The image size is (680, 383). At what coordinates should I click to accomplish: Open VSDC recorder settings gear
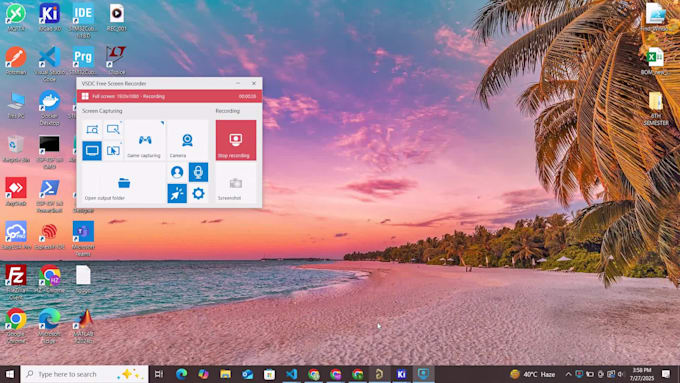[x=198, y=193]
